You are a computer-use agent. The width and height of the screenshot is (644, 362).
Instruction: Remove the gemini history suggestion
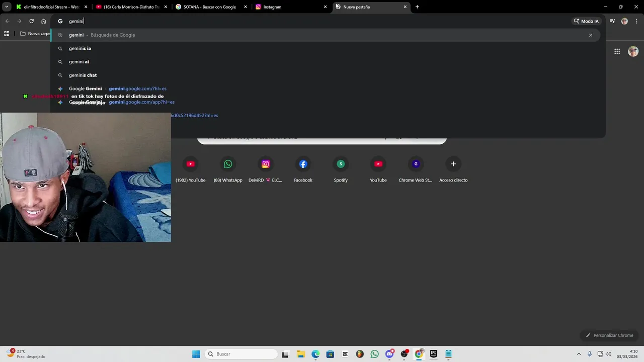coord(591,35)
